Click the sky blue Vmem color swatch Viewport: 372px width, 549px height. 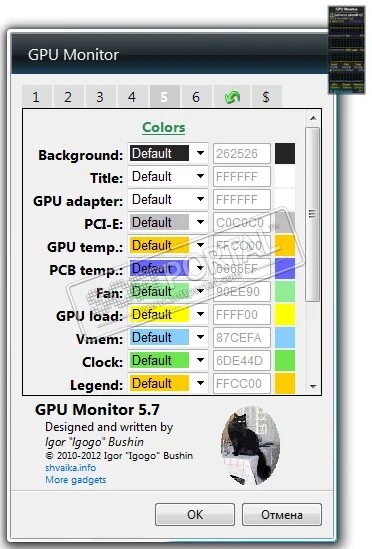pos(285,338)
